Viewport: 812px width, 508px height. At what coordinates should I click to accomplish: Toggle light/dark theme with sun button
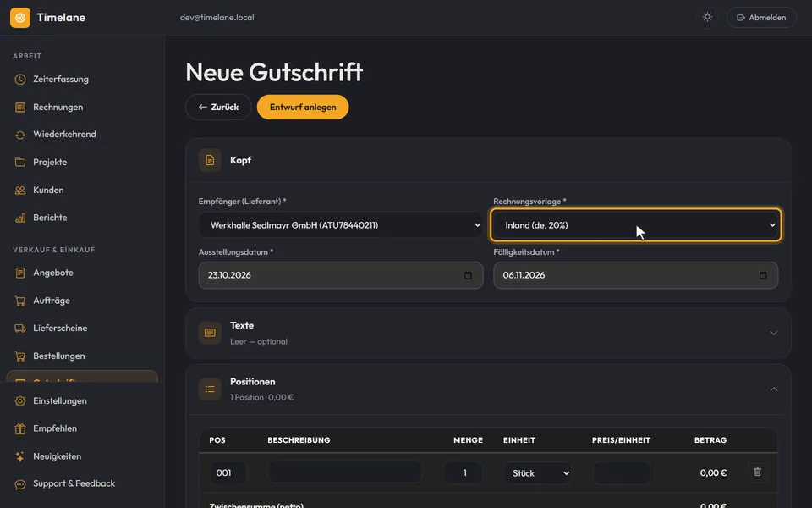pos(707,17)
